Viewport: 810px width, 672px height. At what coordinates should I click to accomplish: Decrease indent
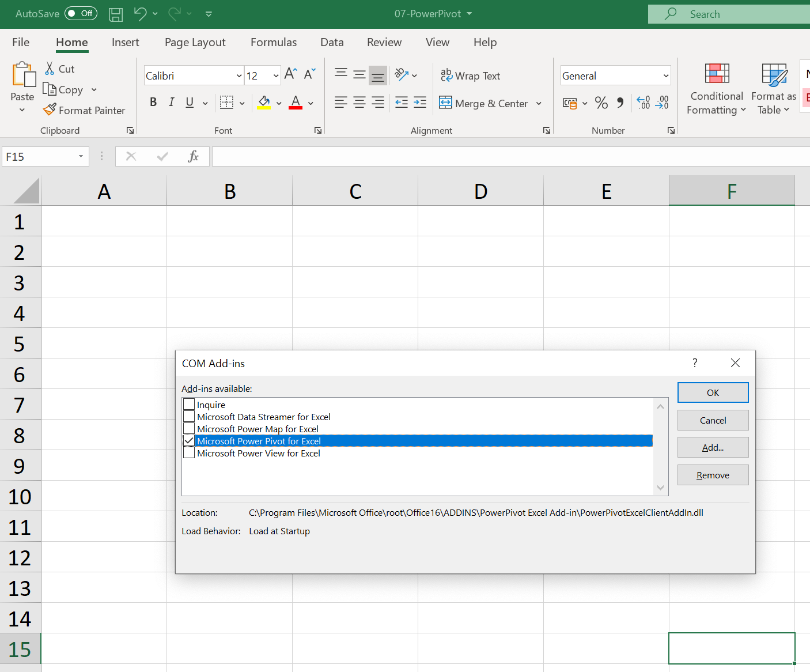402,103
